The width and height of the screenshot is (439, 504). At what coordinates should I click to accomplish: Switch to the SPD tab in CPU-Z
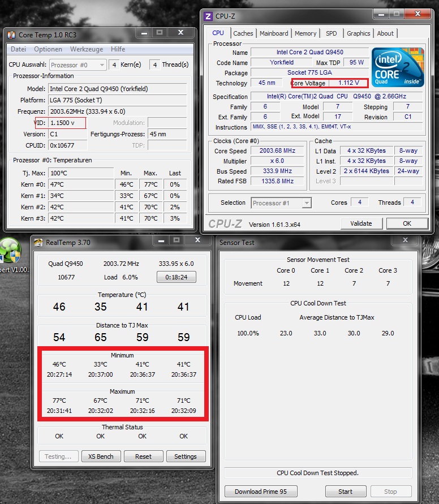(331, 33)
